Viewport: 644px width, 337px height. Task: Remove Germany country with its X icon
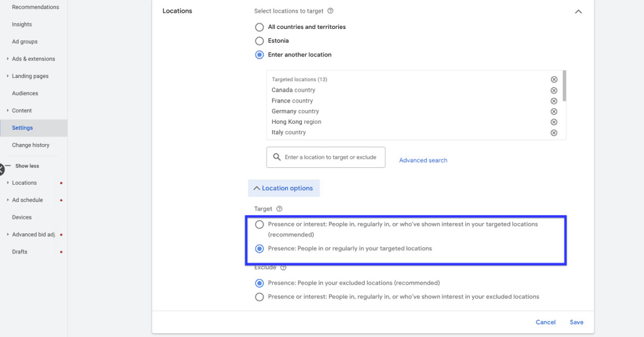(553, 112)
